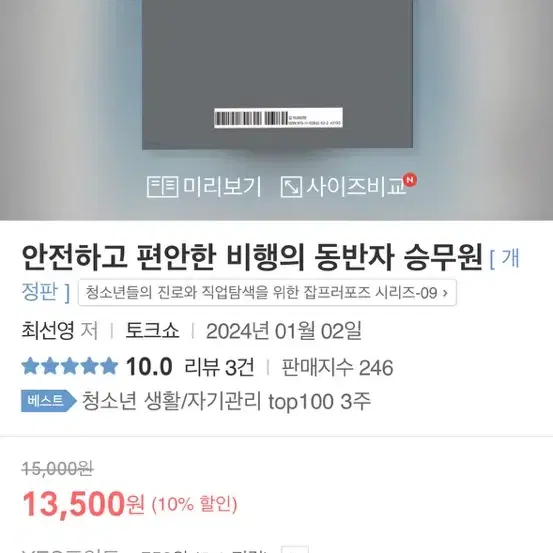Viewport: 553px width, 553px height.
Task: Tap the red N badge next to 사이즈비교
Action: click(409, 180)
